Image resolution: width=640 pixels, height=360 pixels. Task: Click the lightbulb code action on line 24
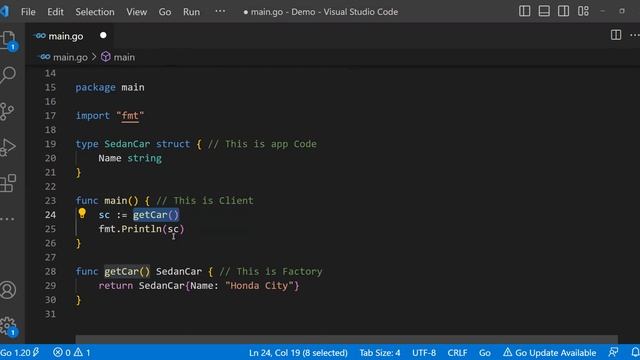(x=82, y=213)
